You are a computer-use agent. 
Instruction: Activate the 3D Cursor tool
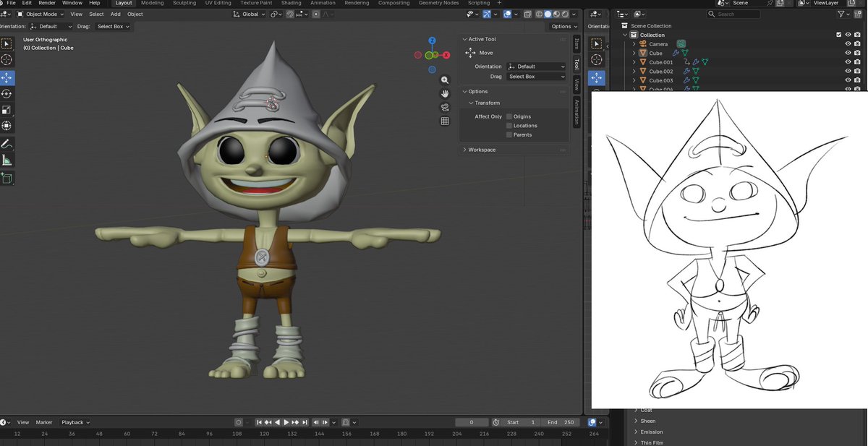click(x=7, y=60)
